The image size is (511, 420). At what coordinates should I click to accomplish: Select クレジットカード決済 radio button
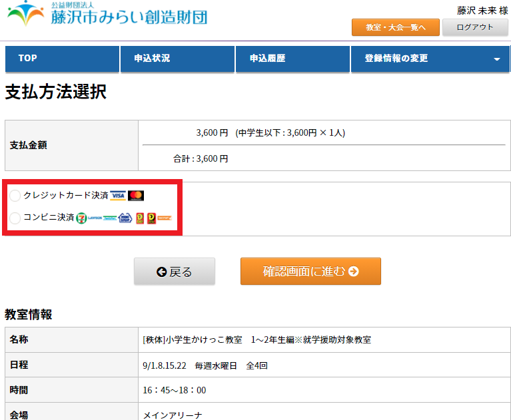pos(15,196)
